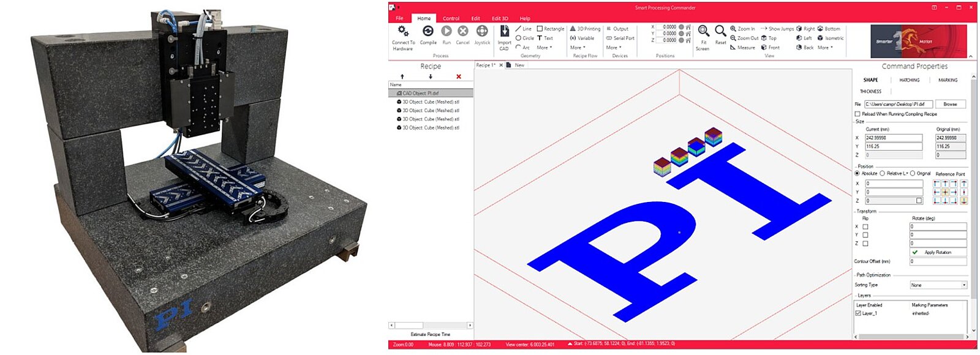Select the Absolute position radio button
The width and height of the screenshot is (980, 355).
click(858, 173)
